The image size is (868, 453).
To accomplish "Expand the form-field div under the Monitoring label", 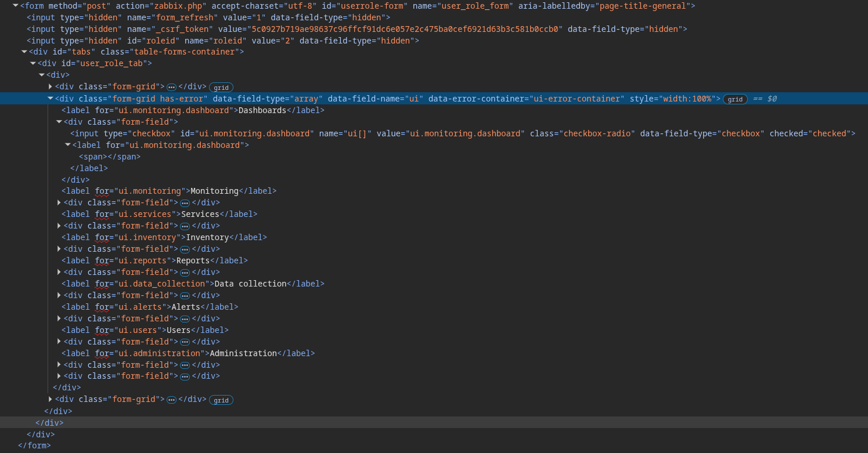I will [59, 202].
